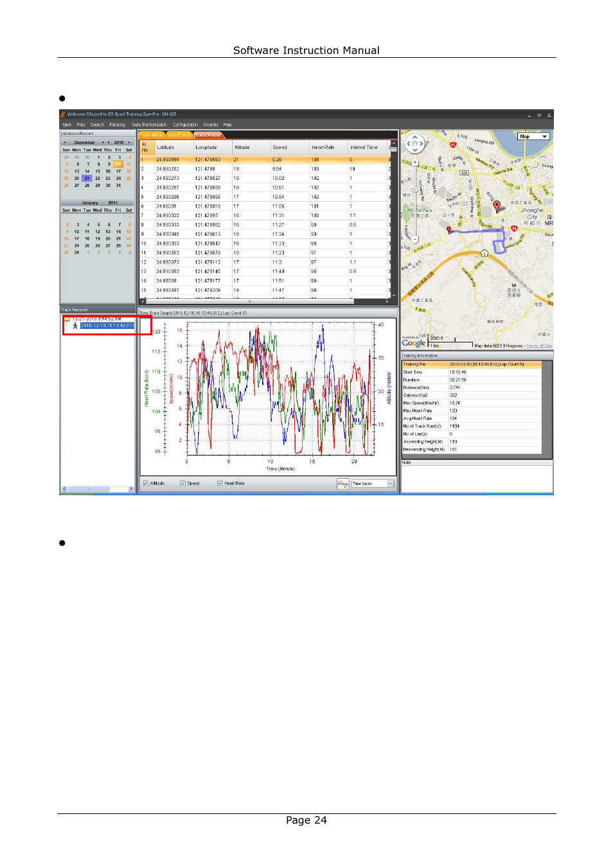Viewport: 613px width, 868px height.
Task: Open the Search menu
Action: (97, 125)
